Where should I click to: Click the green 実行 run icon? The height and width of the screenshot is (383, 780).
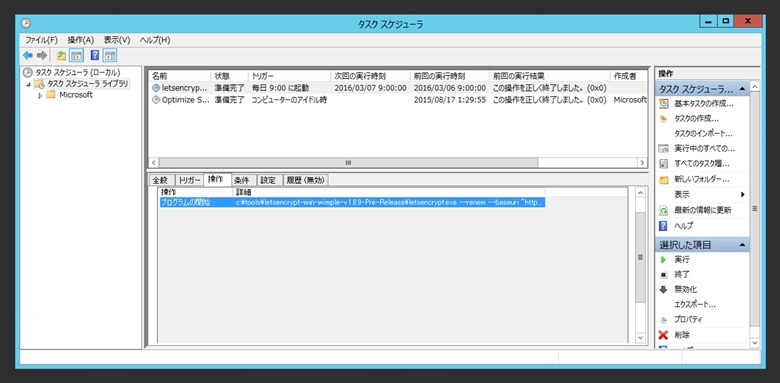[663, 260]
